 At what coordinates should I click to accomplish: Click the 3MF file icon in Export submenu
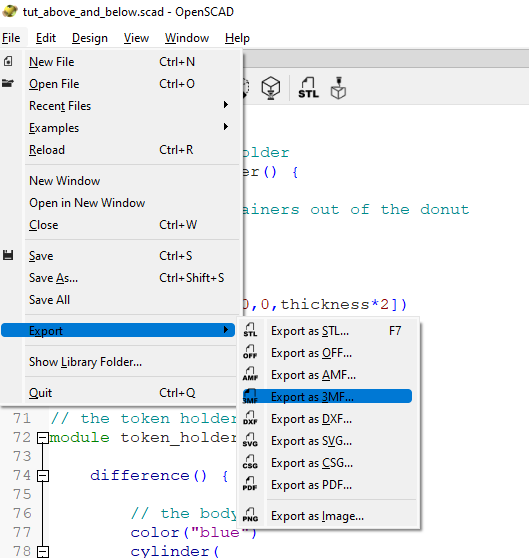250,396
